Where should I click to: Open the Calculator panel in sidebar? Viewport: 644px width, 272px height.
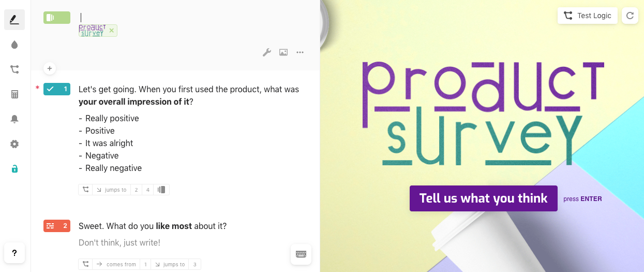[14, 94]
